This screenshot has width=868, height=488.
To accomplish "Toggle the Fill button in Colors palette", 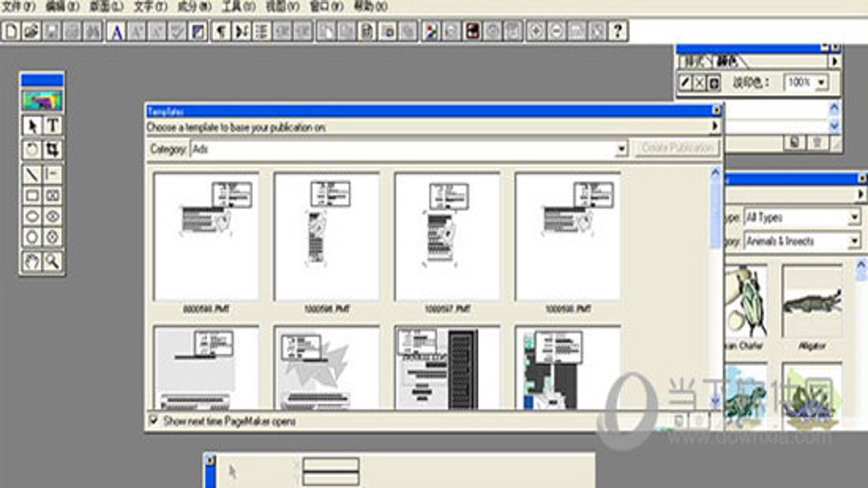I will pyautogui.click(x=700, y=83).
